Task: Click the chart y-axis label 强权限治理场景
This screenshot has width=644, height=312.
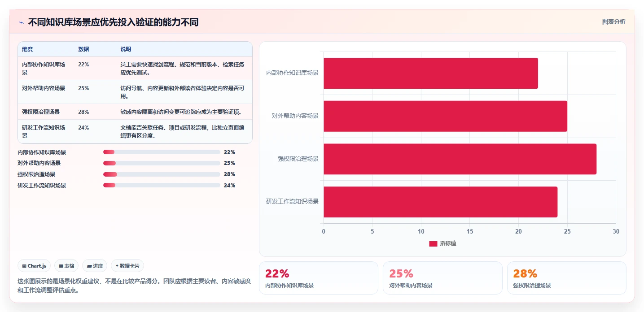Action: click(x=298, y=159)
